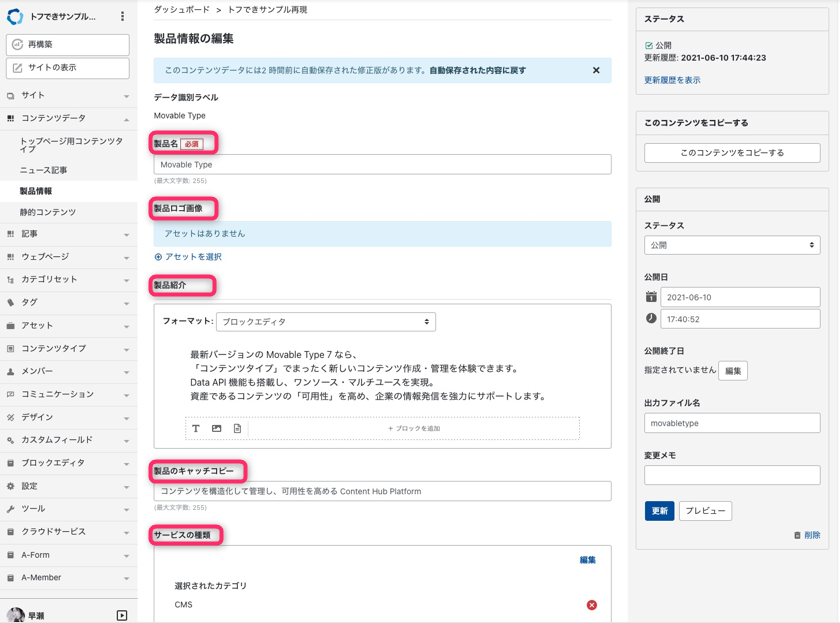Click the calendar icon beside 公開日
The image size is (840, 623).
point(651,297)
